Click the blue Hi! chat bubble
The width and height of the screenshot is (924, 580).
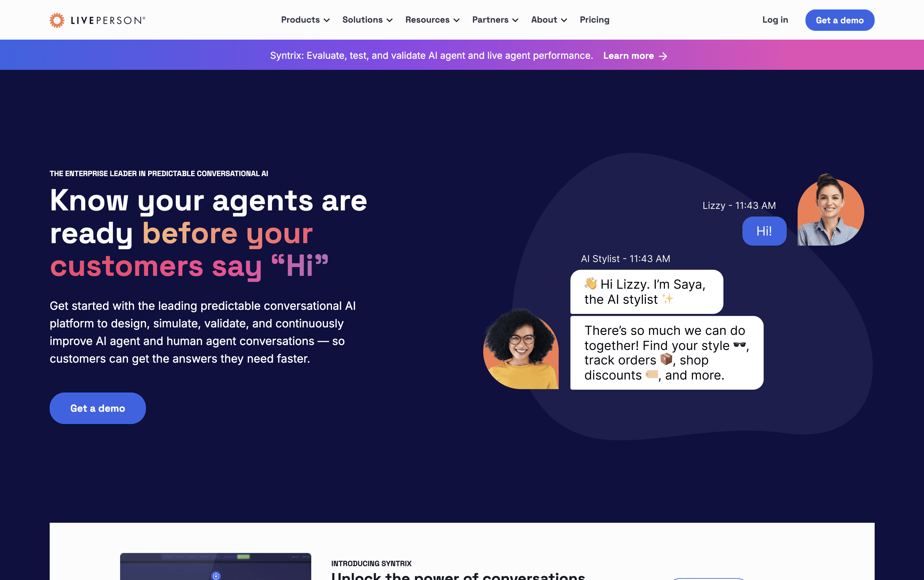[x=764, y=231]
